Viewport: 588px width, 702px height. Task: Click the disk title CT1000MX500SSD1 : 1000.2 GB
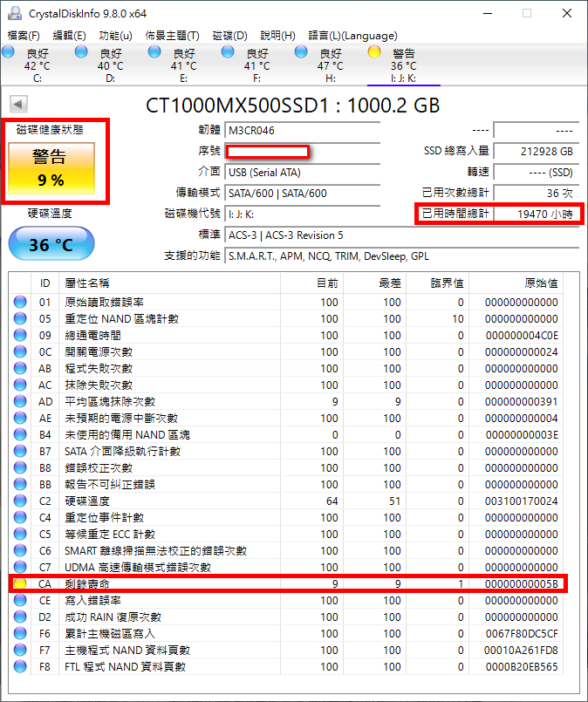pyautogui.click(x=293, y=106)
